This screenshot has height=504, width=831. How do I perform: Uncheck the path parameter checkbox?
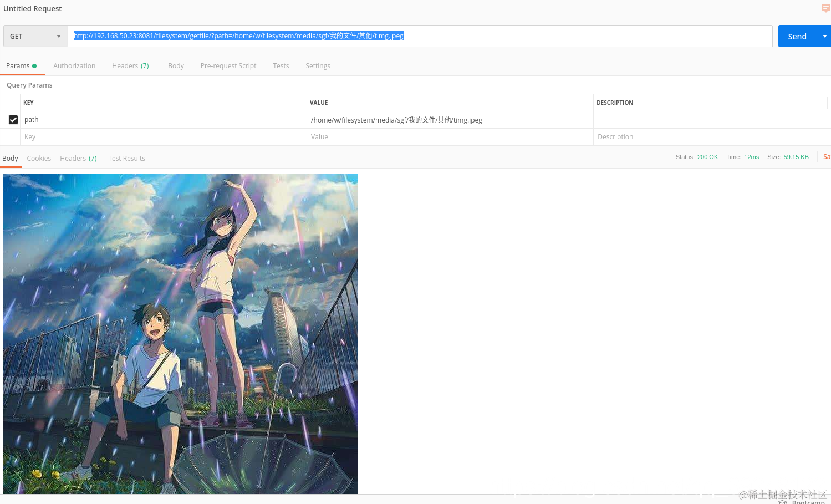tap(13, 120)
